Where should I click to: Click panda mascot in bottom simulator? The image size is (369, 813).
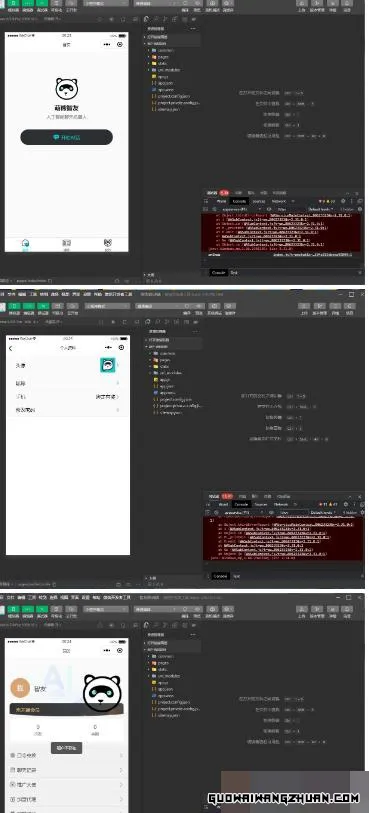pyautogui.click(x=103, y=693)
